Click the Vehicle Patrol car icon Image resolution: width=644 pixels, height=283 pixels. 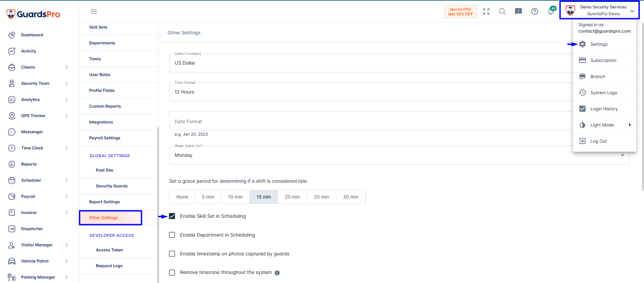tap(12, 261)
